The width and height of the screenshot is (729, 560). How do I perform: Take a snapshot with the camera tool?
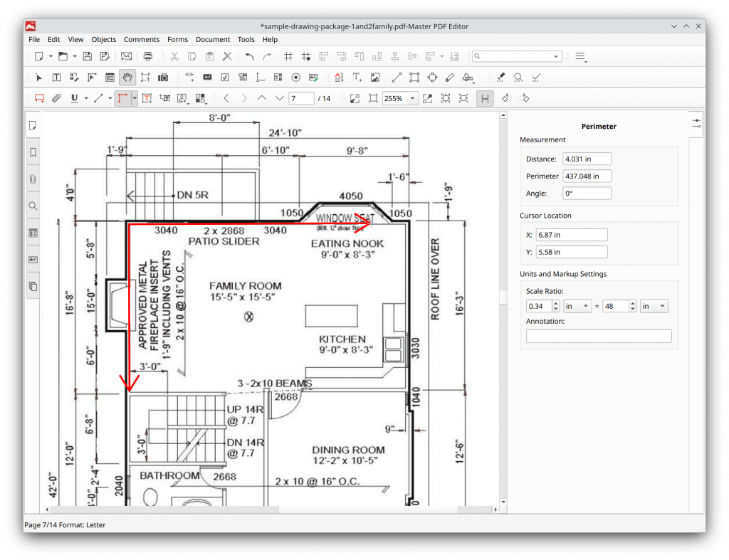tap(162, 77)
